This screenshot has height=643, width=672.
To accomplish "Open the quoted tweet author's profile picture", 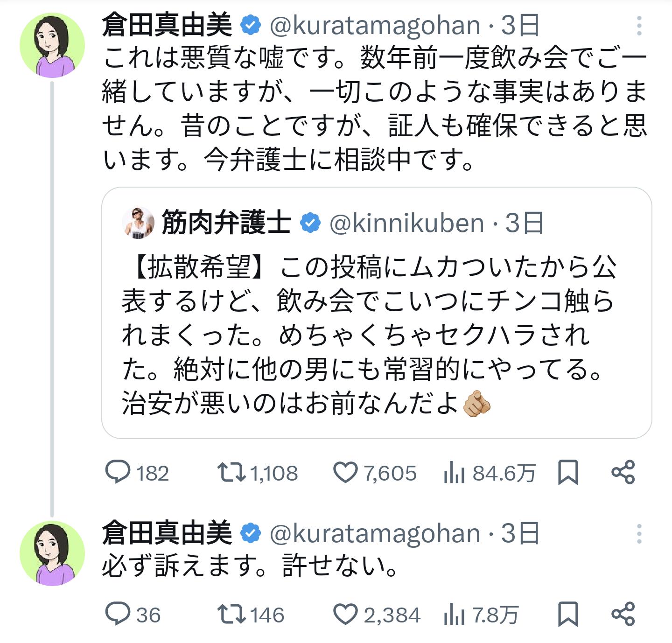I will 138,223.
